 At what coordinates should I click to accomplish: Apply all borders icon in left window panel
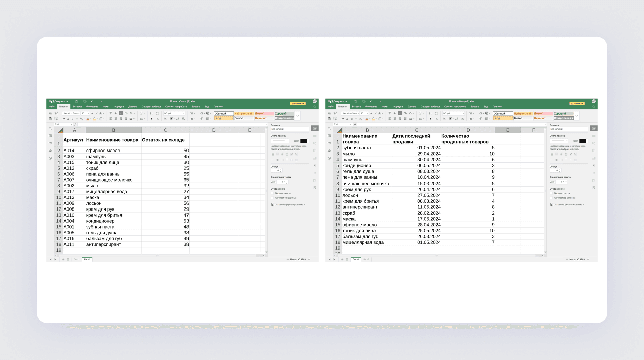(x=273, y=154)
